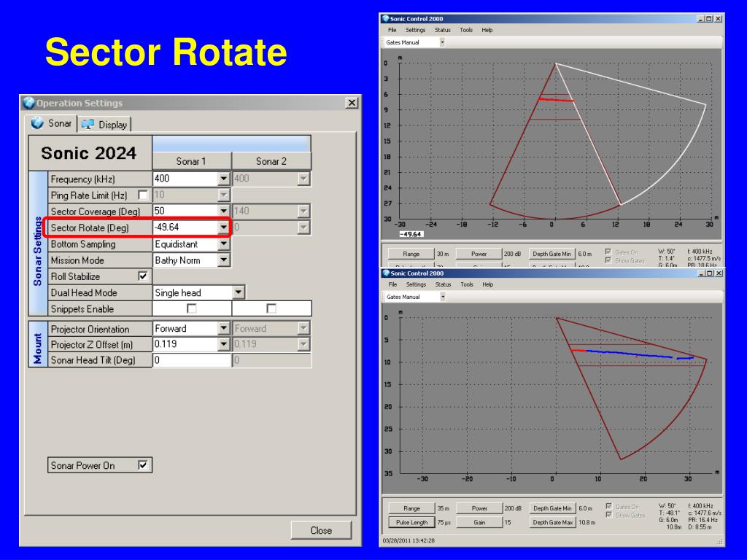Click Power button in lower Sonic Control window

coord(479,508)
